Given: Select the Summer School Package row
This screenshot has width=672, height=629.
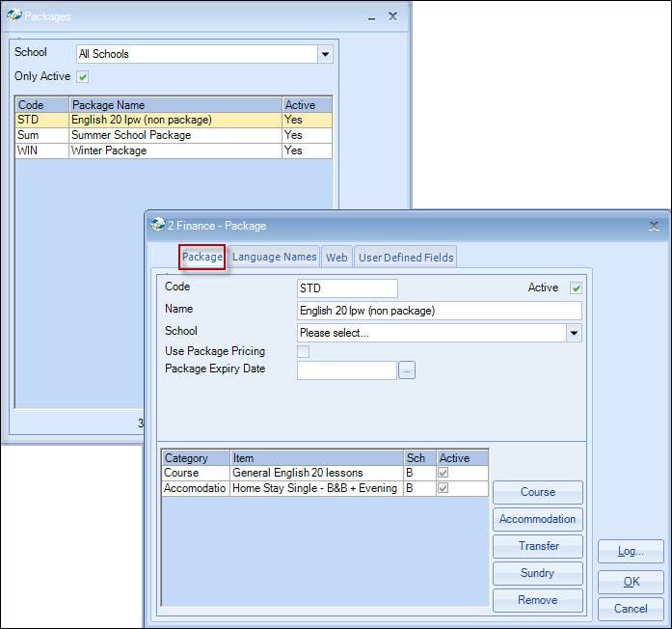Looking at the screenshot, I should click(174, 135).
